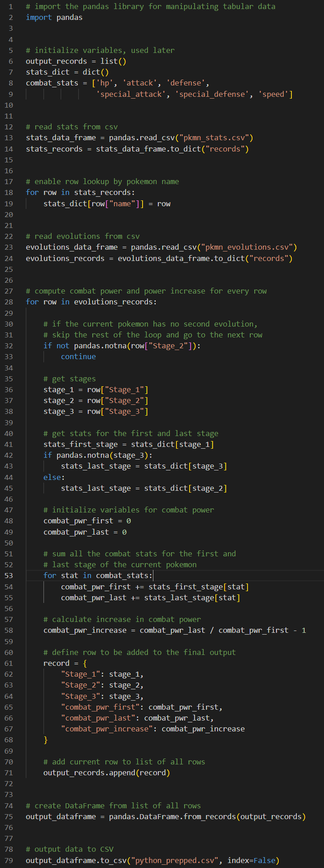Click the combat_pwr_increase formula on line 58
324x868 pixels.
click(x=175, y=630)
